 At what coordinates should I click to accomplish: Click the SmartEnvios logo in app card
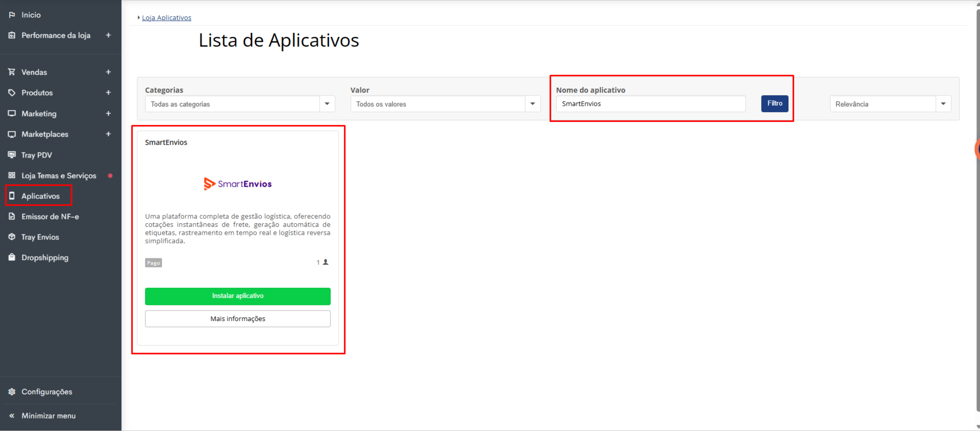point(237,184)
